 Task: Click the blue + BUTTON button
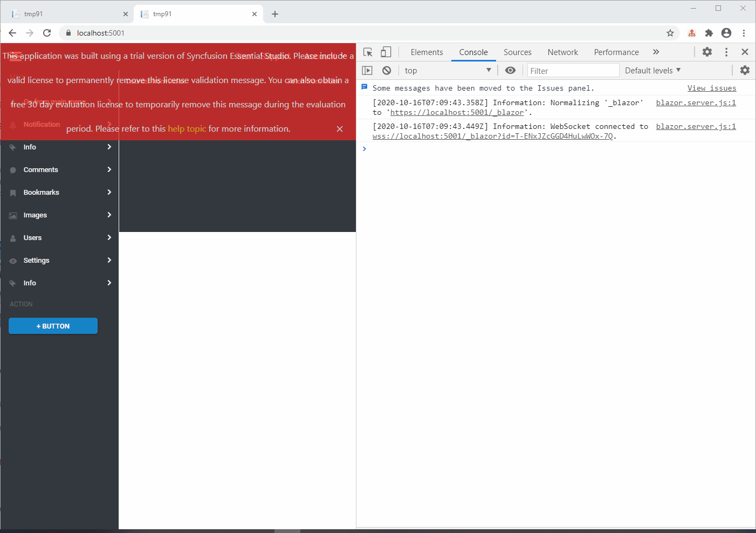pyautogui.click(x=53, y=326)
